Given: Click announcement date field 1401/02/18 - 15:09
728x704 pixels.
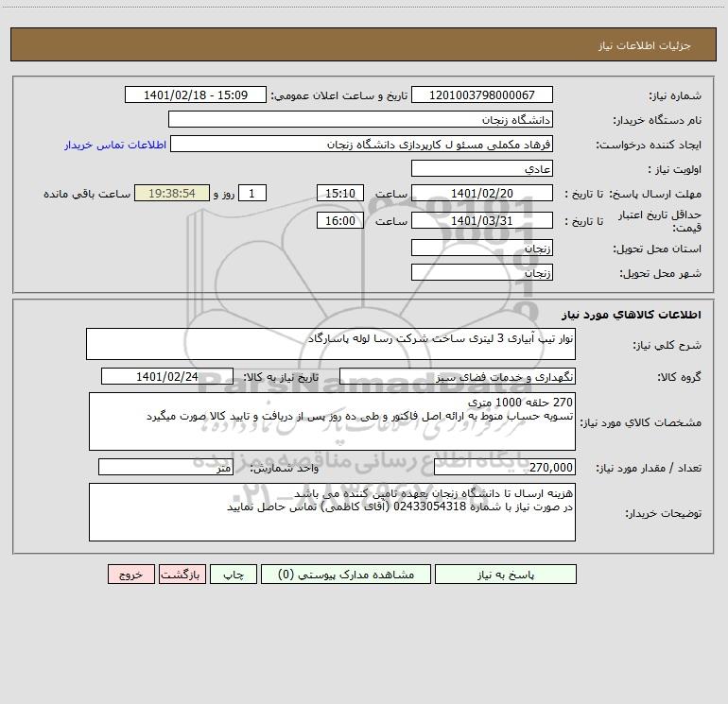Looking at the screenshot, I should click(x=196, y=94).
